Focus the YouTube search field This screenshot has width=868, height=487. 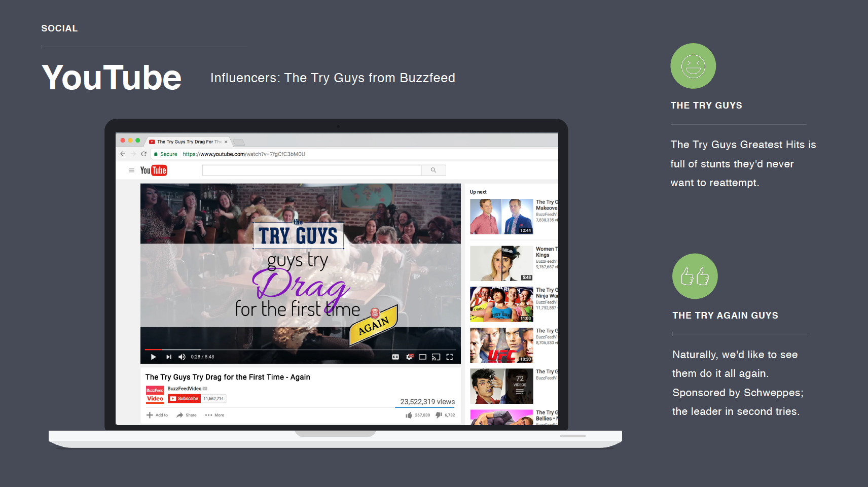point(312,170)
